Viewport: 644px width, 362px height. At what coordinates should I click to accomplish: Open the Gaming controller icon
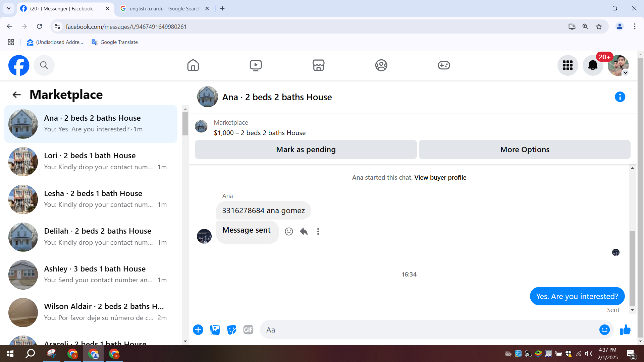point(444,65)
